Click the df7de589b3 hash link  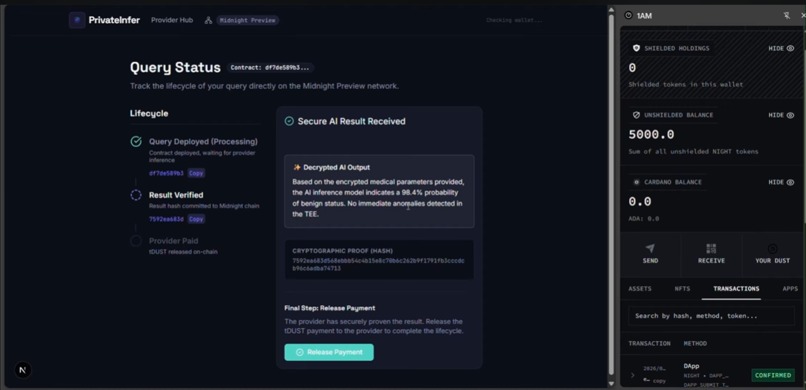pyautogui.click(x=166, y=173)
